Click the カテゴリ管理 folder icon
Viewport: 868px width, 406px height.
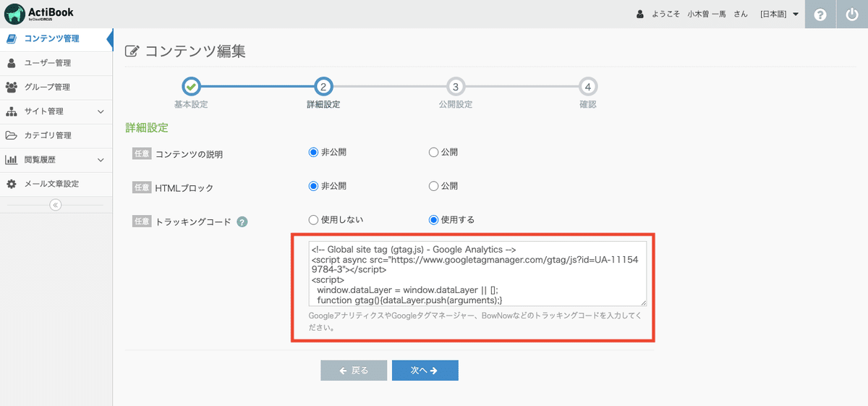(x=12, y=135)
